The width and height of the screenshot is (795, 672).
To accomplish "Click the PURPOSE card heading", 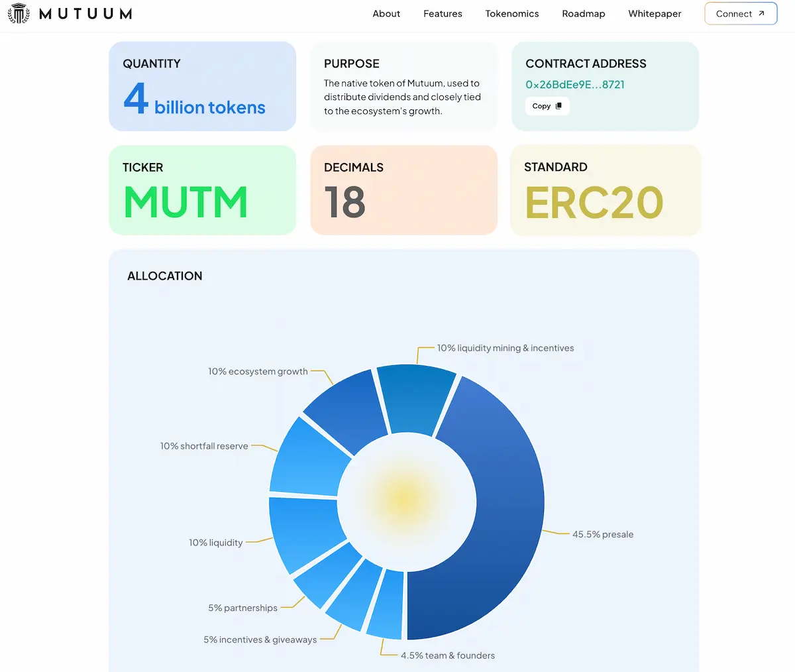I will point(352,64).
